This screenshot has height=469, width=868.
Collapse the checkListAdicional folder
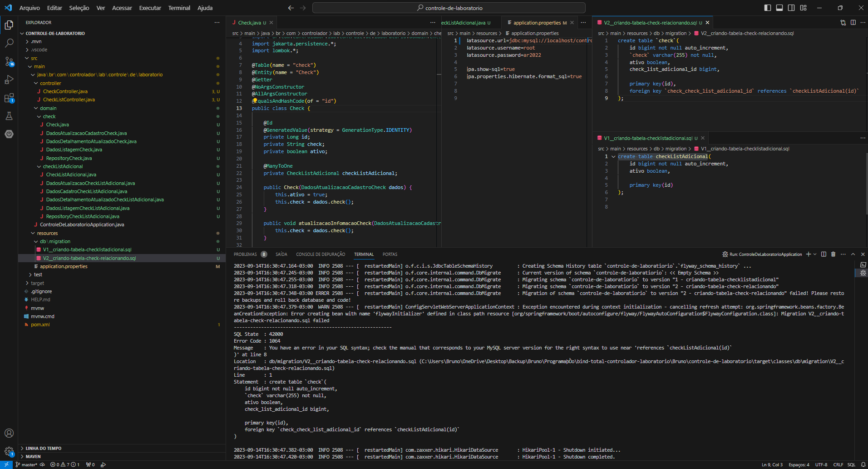[x=63, y=166]
